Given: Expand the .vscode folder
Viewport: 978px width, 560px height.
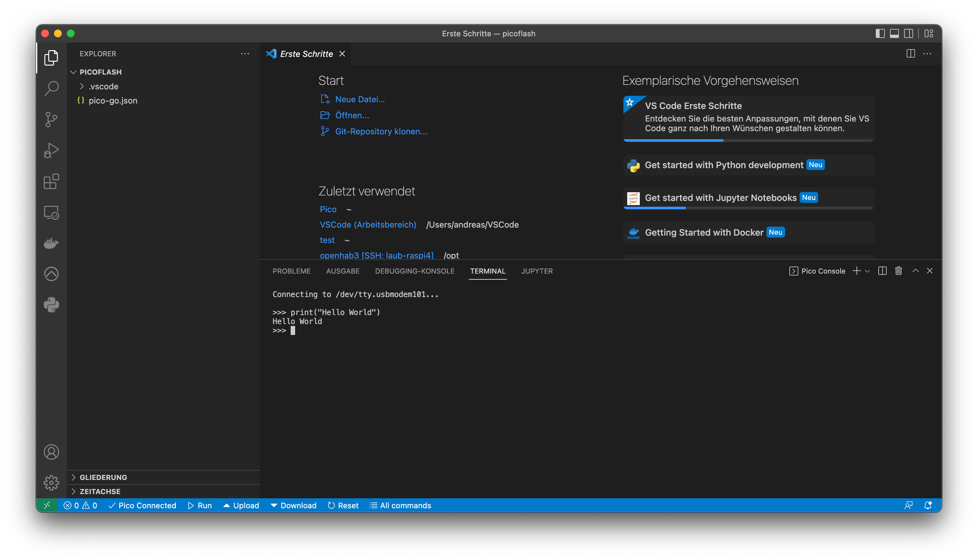Looking at the screenshot, I should click(x=103, y=86).
